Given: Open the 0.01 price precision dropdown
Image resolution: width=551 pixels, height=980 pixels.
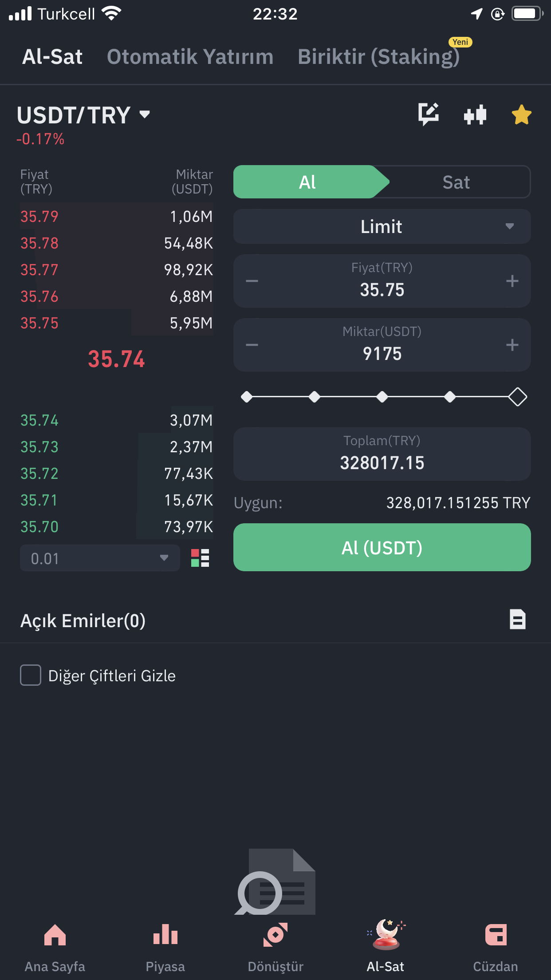Looking at the screenshot, I should pyautogui.click(x=100, y=558).
